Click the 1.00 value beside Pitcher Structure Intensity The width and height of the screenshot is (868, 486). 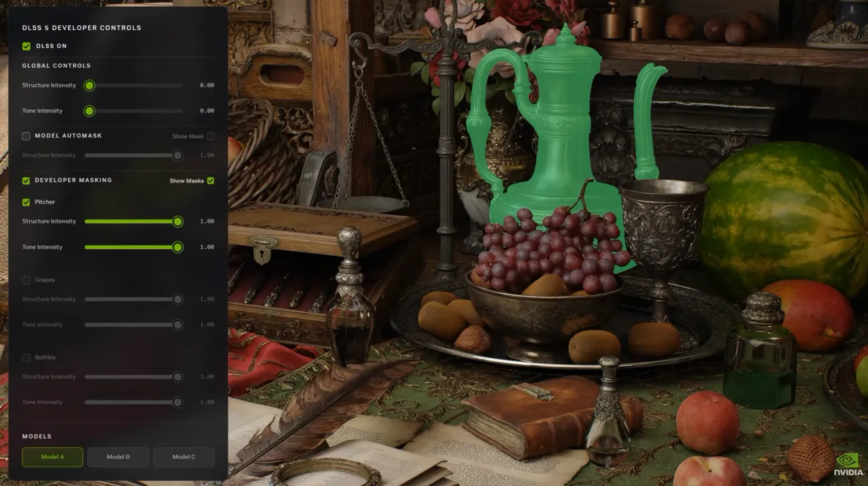[x=207, y=221]
